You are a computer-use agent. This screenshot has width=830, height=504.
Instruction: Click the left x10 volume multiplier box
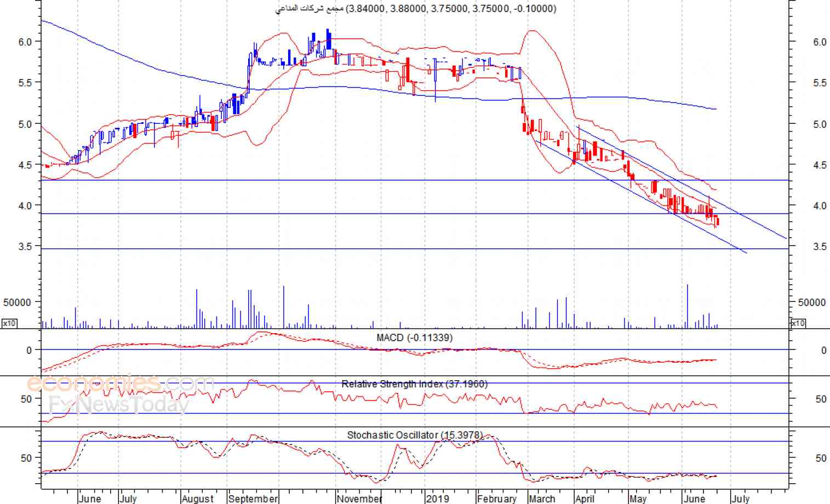pos(9,323)
